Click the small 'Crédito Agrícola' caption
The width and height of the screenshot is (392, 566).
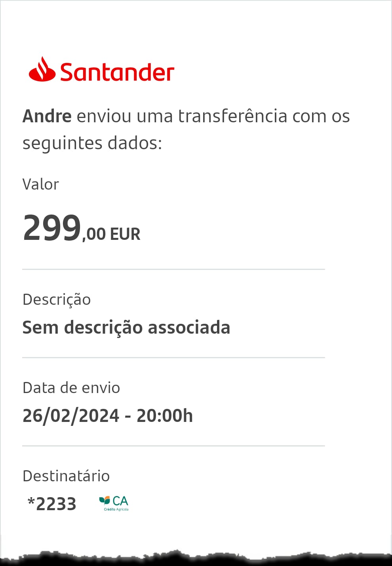point(116,509)
